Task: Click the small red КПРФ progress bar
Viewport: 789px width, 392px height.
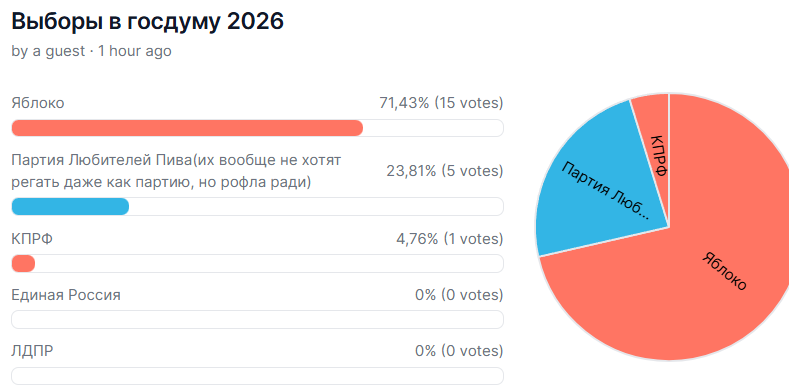Action: pyautogui.click(x=23, y=264)
